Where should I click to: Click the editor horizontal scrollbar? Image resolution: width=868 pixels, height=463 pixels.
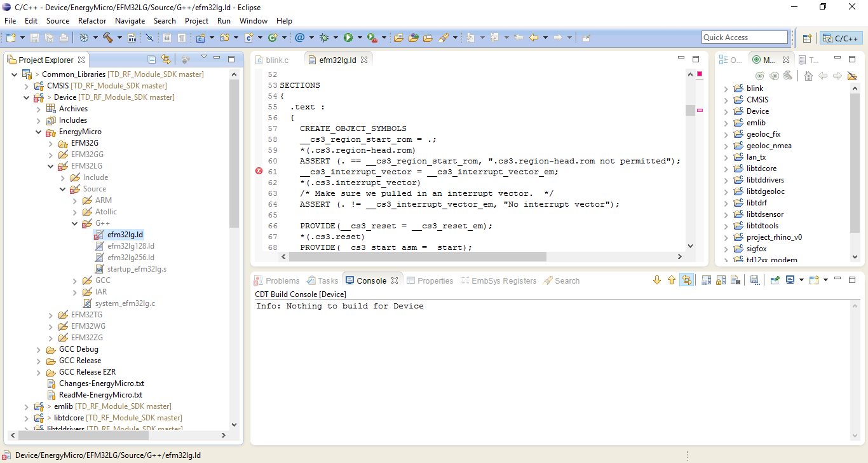pyautogui.click(x=417, y=257)
